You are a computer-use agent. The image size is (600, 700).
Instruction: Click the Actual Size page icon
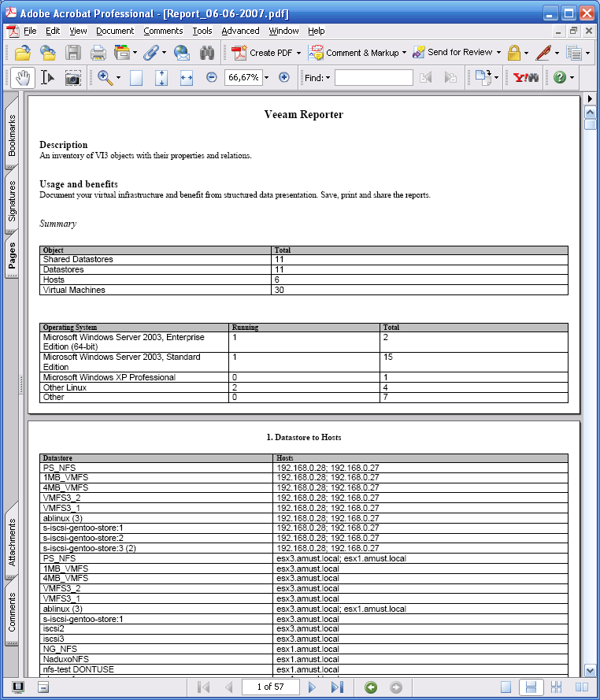pos(136,78)
